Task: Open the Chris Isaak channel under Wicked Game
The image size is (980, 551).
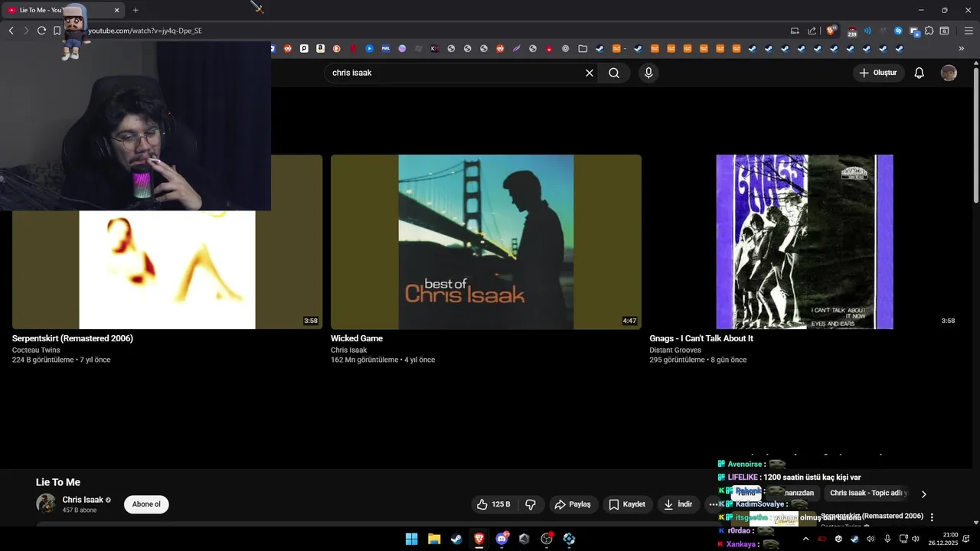Action: 349,350
